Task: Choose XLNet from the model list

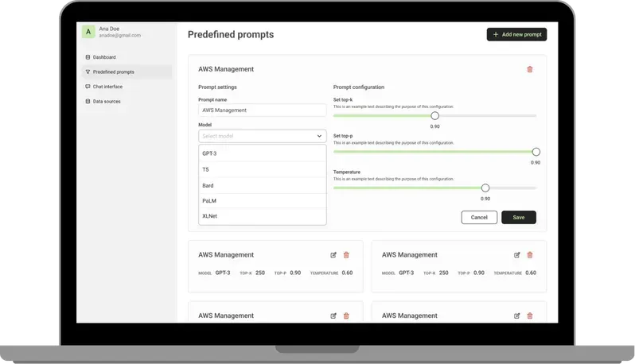Action: pyautogui.click(x=263, y=216)
